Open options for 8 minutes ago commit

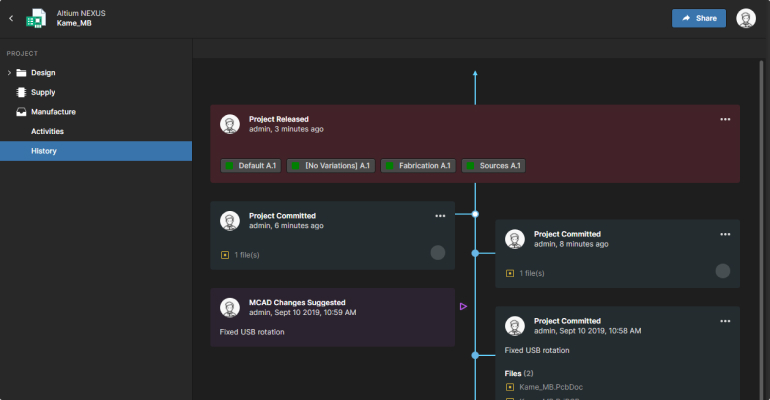pos(725,234)
